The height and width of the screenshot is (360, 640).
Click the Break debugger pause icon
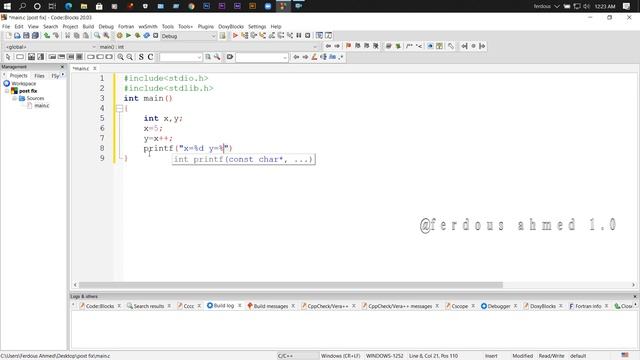(x=299, y=36)
